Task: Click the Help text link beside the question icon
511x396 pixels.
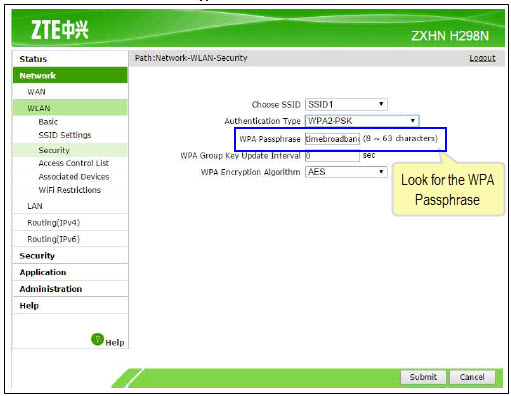Action: 115,343
